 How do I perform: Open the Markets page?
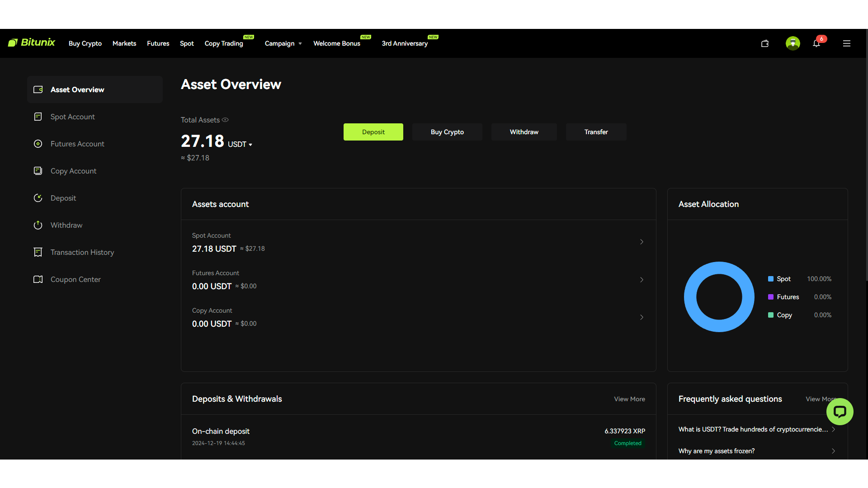coord(124,43)
